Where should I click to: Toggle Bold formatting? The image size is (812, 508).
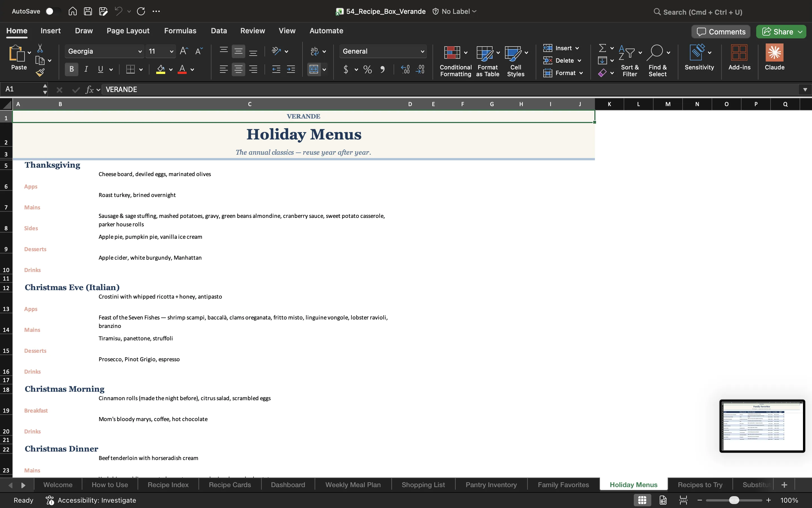(71, 69)
